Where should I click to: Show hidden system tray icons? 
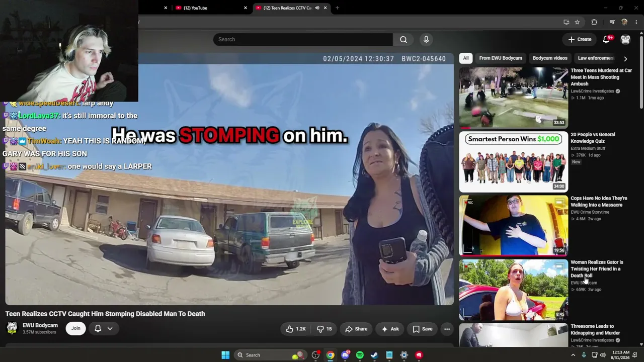(x=573, y=355)
